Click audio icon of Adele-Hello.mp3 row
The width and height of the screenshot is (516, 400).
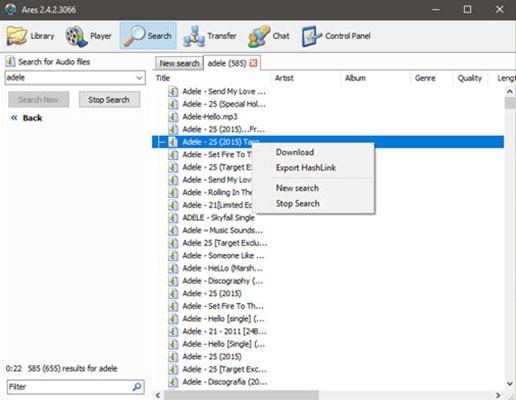click(x=173, y=117)
